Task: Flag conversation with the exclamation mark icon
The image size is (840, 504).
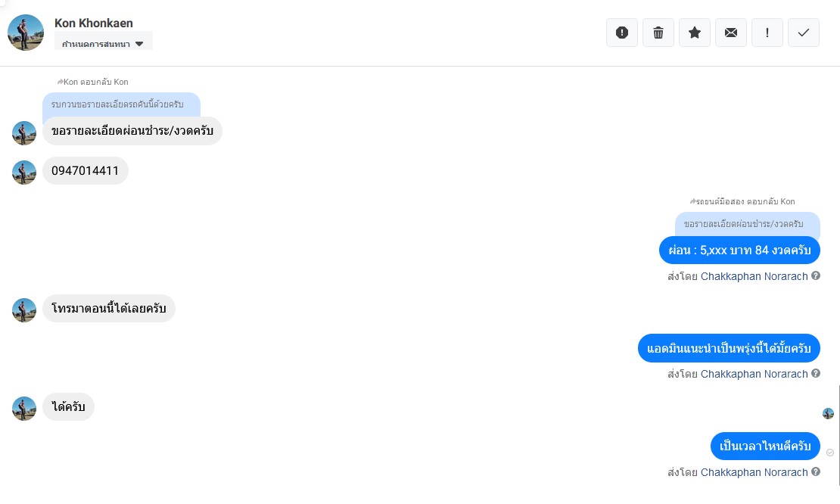Action: (767, 33)
